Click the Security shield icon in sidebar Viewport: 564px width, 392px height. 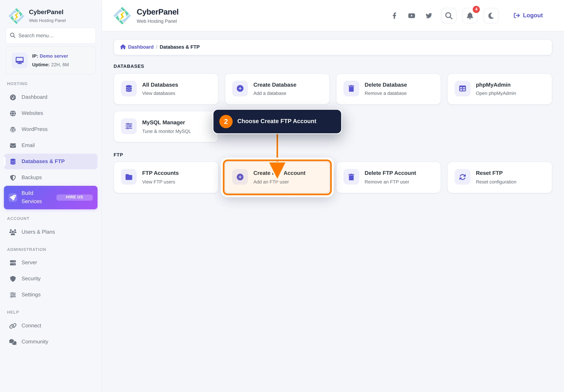coord(13,279)
